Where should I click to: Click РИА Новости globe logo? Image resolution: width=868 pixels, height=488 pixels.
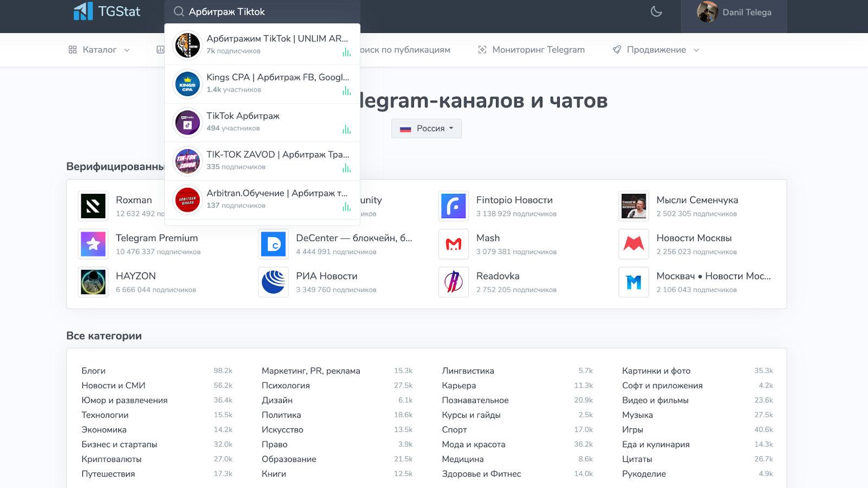point(273,282)
